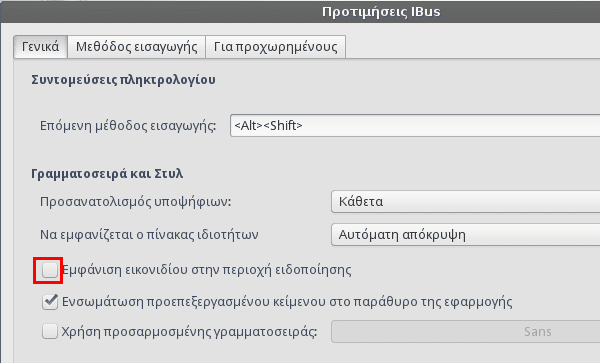600x363 pixels.
Task: Open the Για προχωρημένους tab
Action: tap(276, 47)
